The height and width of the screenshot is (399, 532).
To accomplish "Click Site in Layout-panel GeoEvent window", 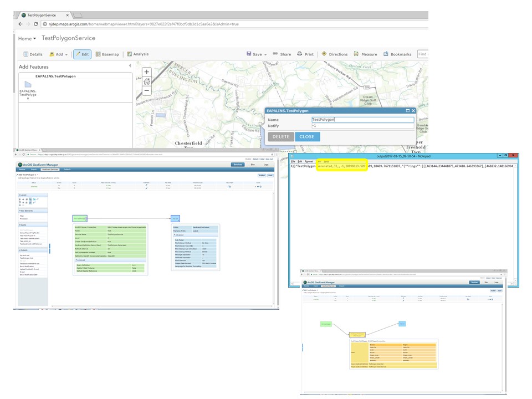I will [x=253, y=165].
